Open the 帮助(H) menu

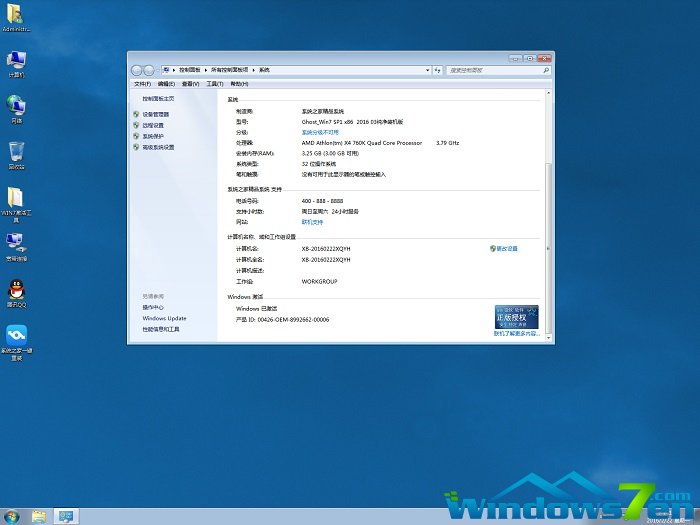pyautogui.click(x=239, y=84)
